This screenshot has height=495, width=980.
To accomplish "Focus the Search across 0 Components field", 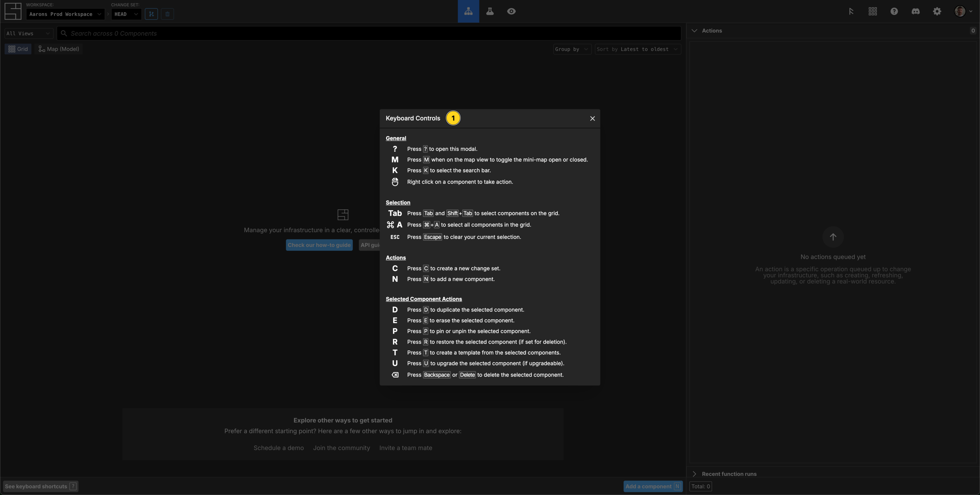I will [369, 33].
